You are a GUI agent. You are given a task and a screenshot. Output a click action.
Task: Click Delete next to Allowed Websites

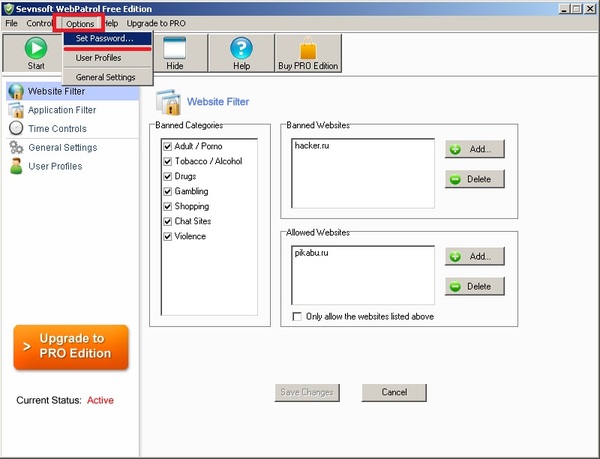tap(475, 286)
